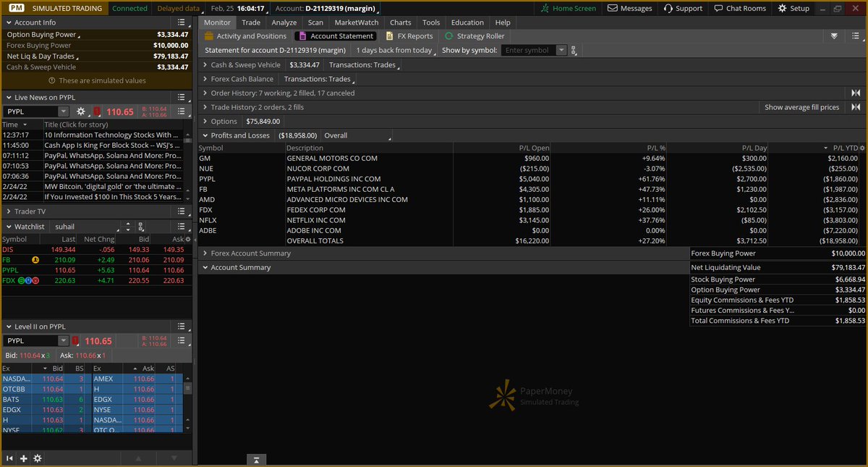
Task: Click red symbol link icon in Live News
Action: [x=97, y=112]
